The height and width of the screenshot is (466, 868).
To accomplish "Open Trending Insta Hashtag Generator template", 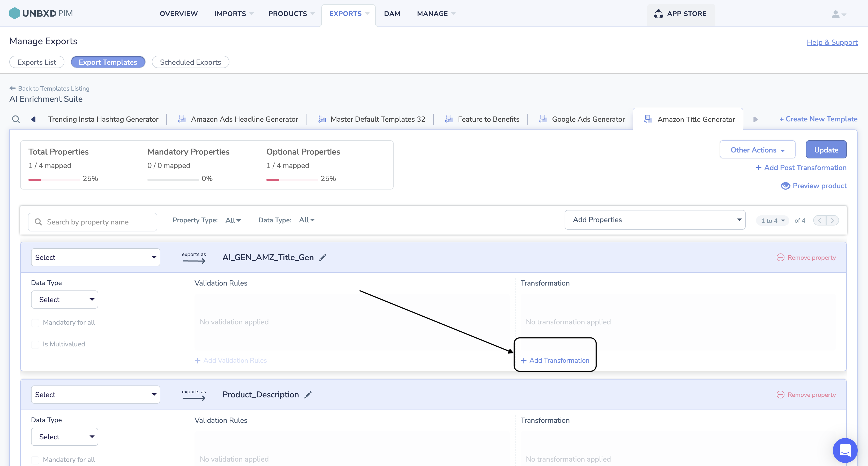I will (103, 119).
